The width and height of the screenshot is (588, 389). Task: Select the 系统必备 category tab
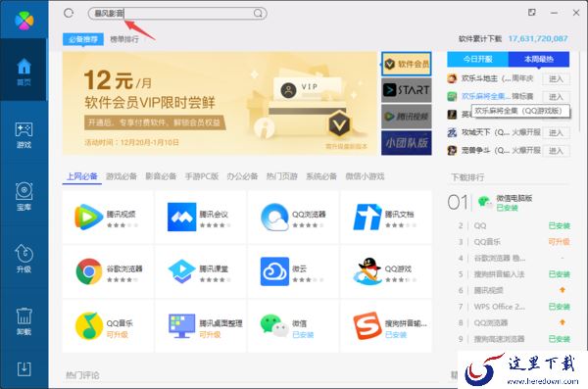point(321,176)
